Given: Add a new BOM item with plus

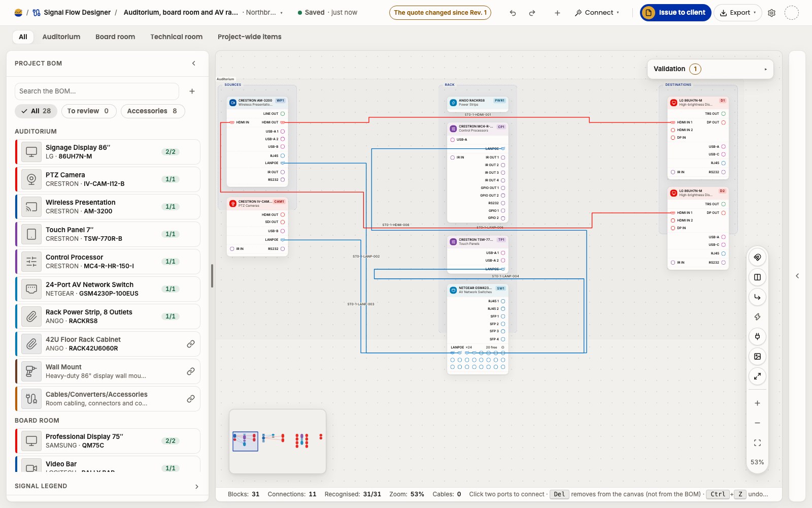Looking at the screenshot, I should click(x=192, y=91).
